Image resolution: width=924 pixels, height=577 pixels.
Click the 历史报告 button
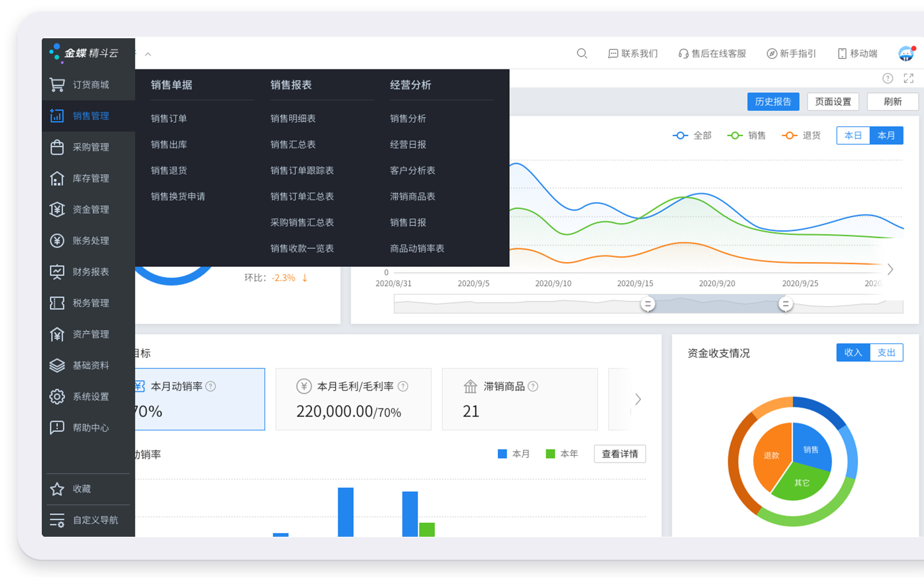[773, 102]
